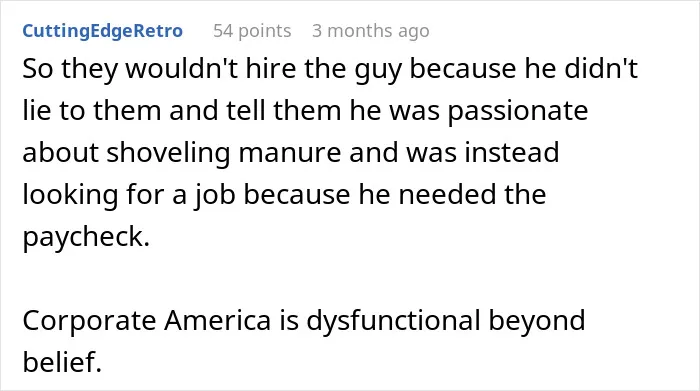The width and height of the screenshot is (700, 391).
Task: Click the word 'paycheck.' in the comment
Action: [86, 237]
